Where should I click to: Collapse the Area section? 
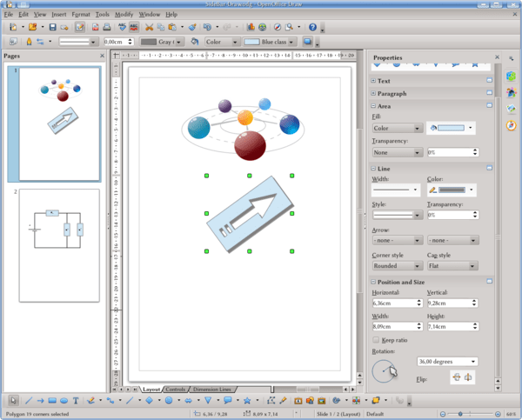coord(373,105)
